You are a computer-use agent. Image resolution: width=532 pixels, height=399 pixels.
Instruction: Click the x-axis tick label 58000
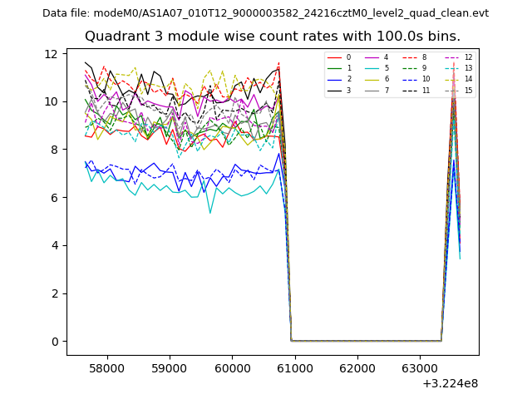106,368
